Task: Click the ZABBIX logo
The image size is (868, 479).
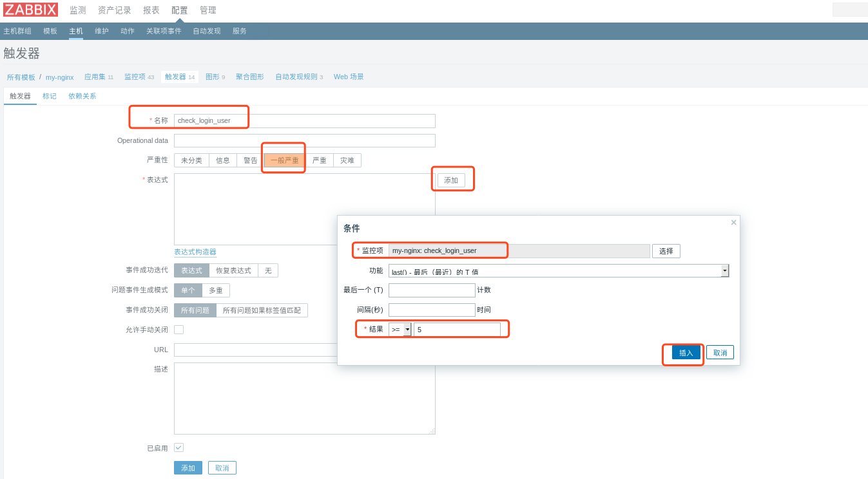Action: (x=30, y=10)
